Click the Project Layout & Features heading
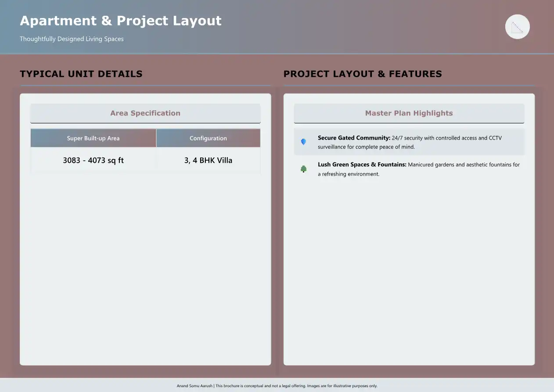 pos(363,74)
